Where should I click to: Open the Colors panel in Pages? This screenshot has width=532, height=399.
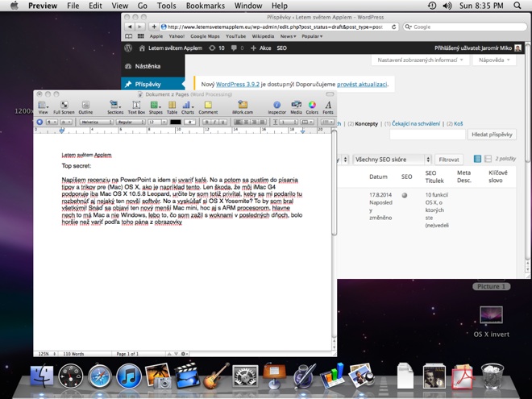(x=312, y=107)
